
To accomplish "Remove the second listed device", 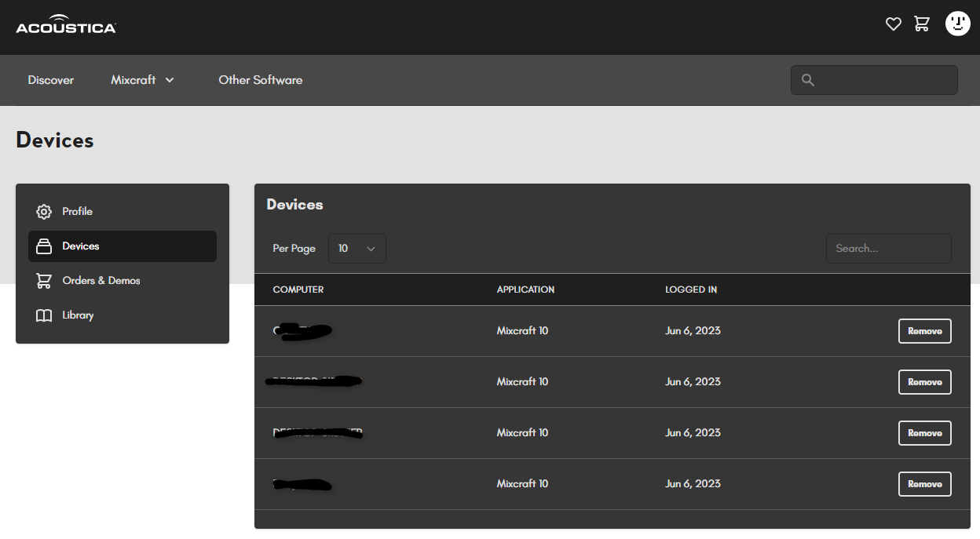I will click(925, 382).
